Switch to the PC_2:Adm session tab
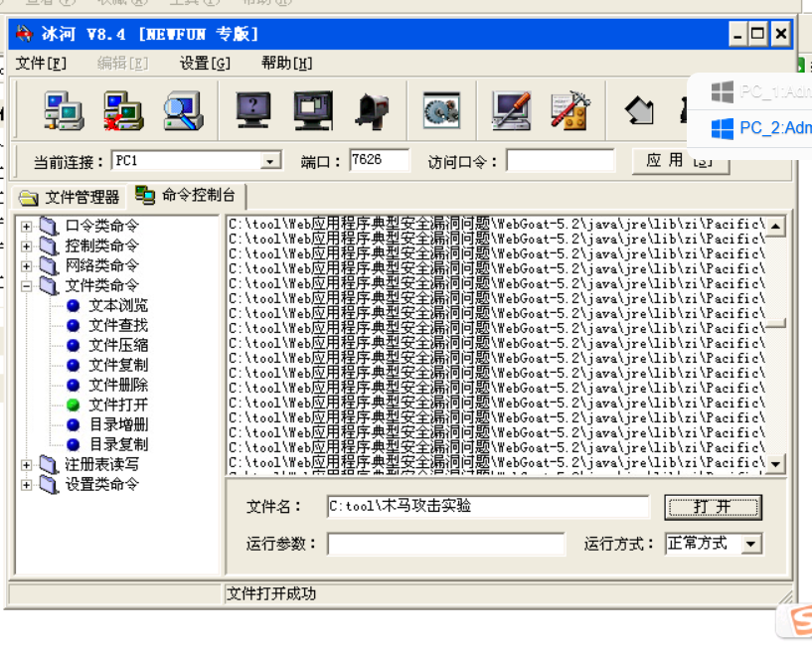The width and height of the screenshot is (812, 655). point(761,128)
